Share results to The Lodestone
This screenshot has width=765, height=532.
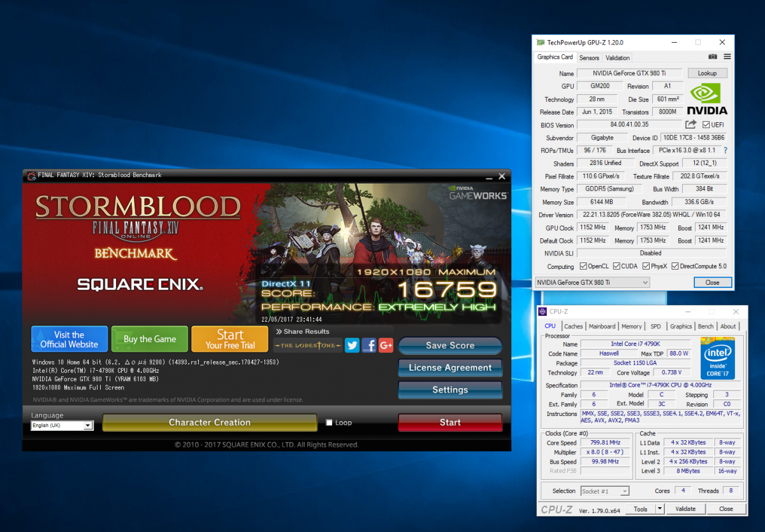[308, 345]
